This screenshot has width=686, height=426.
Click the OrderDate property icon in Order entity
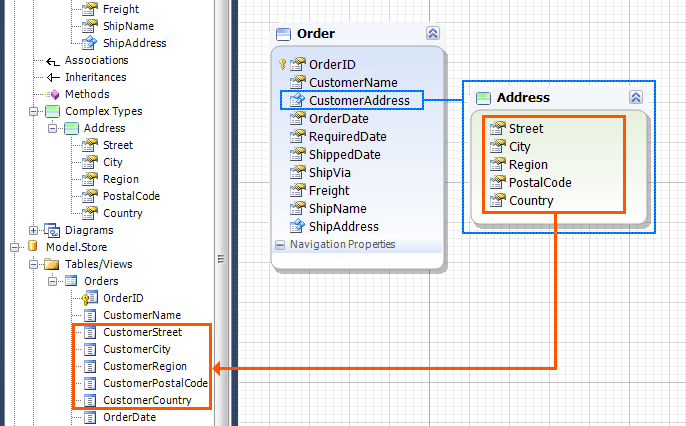point(298,118)
